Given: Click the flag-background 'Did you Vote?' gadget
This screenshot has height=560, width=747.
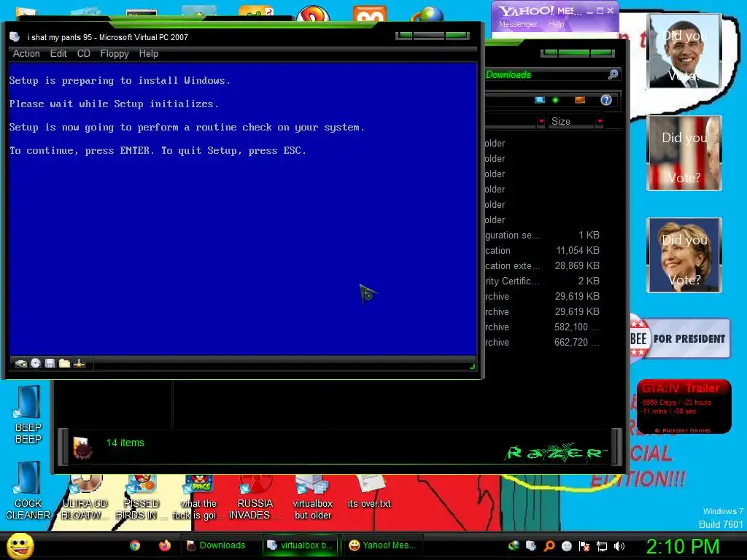Looking at the screenshot, I should coord(684,153).
